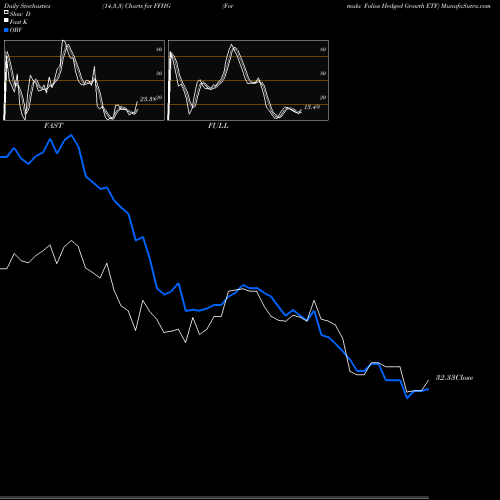Viewport: 500px width, 500px height.
Task: Click the 50 level label in the FAST chart
Action: pos(159,73)
